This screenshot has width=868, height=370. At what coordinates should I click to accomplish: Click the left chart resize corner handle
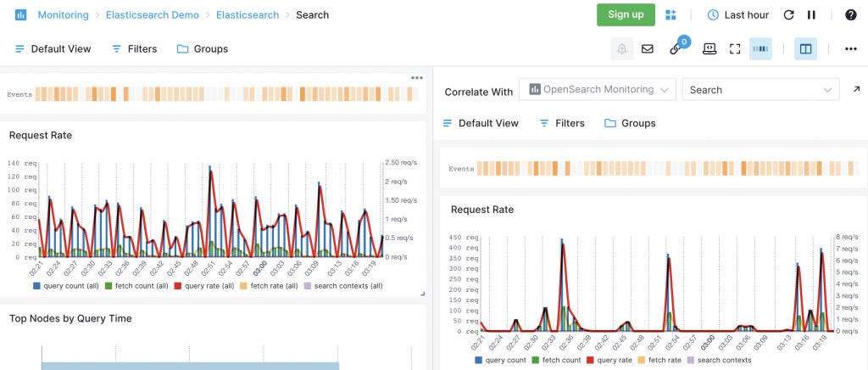coord(421,294)
